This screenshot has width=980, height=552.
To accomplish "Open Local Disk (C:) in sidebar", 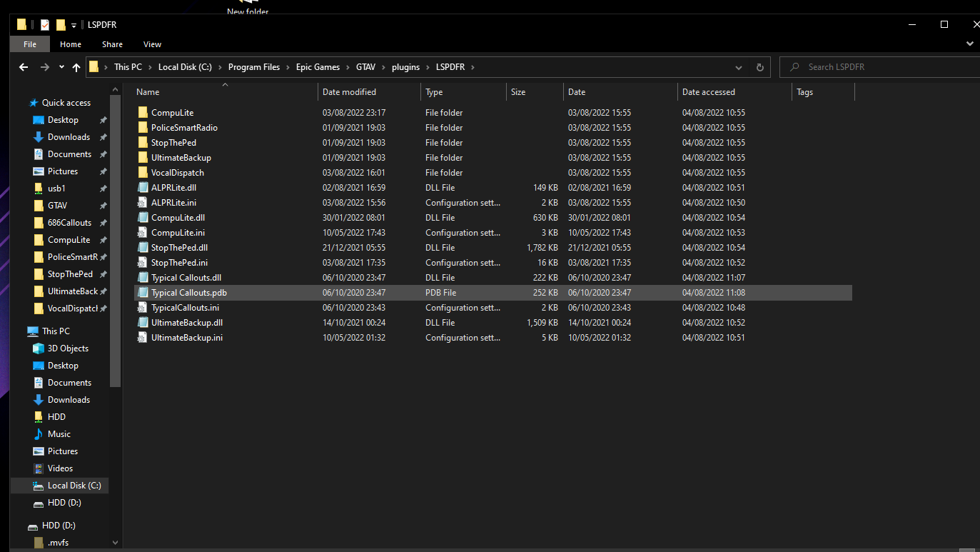I will [74, 486].
